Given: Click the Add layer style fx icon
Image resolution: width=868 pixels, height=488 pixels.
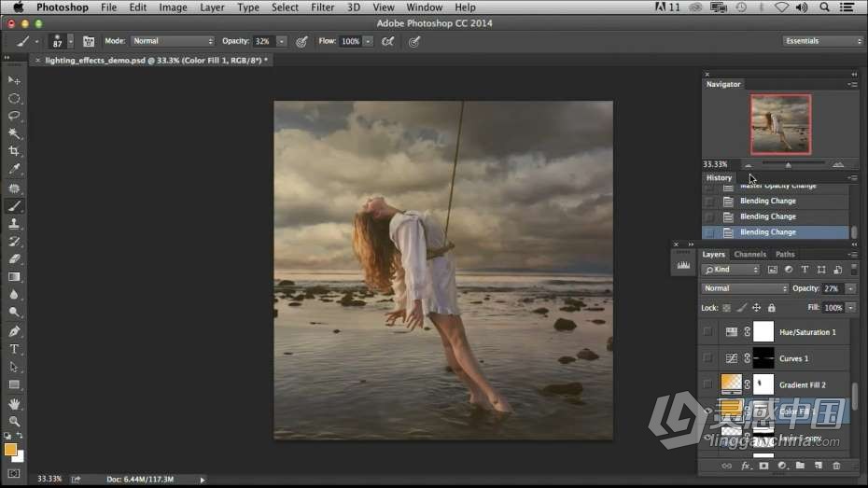Looking at the screenshot, I should tap(745, 466).
